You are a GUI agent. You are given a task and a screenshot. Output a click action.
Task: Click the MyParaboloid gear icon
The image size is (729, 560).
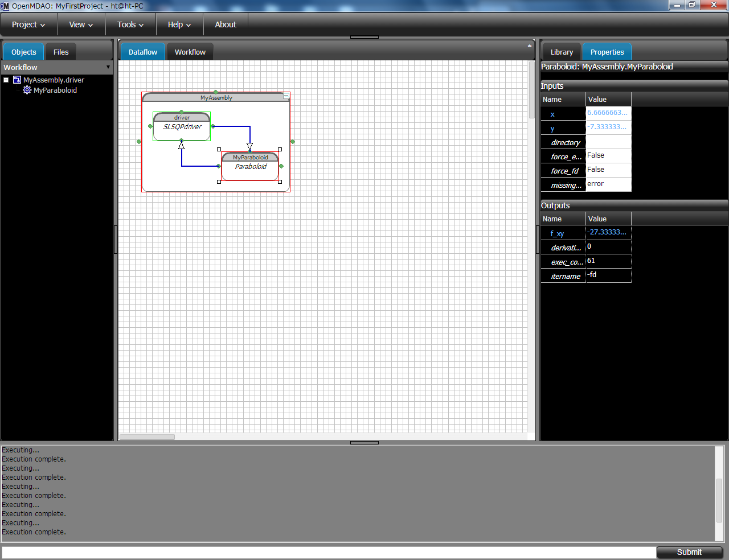[x=27, y=90]
